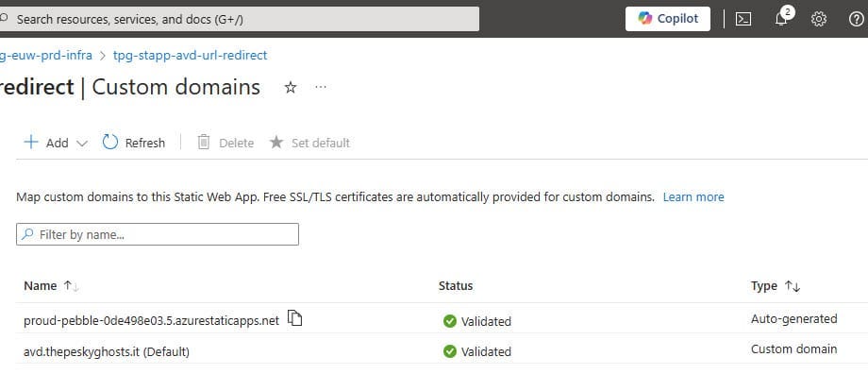Copy the azurestaticapps.net domain name
The width and height of the screenshot is (868, 391).
[295, 318]
